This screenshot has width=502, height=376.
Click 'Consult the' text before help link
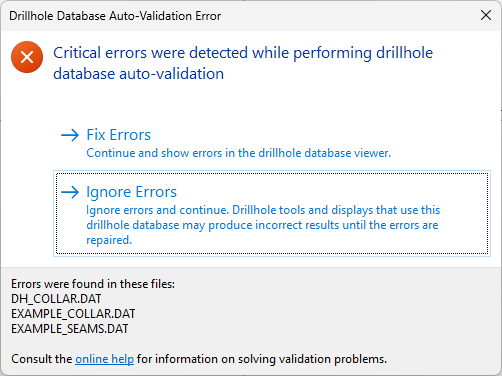[x=42, y=359]
